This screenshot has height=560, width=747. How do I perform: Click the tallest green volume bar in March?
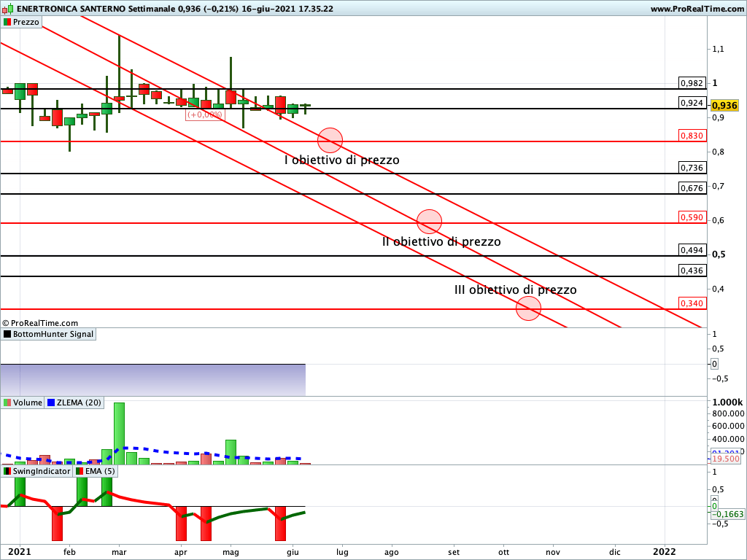click(119, 433)
